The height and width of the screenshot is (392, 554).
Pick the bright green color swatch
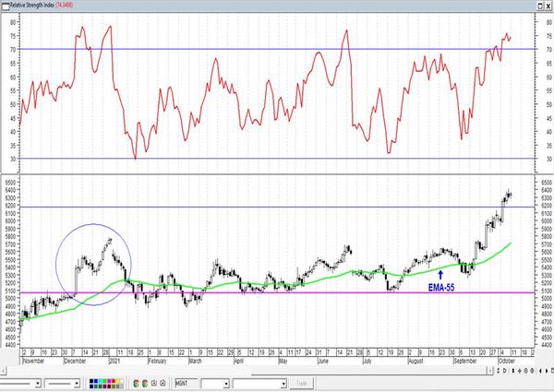[105, 381]
